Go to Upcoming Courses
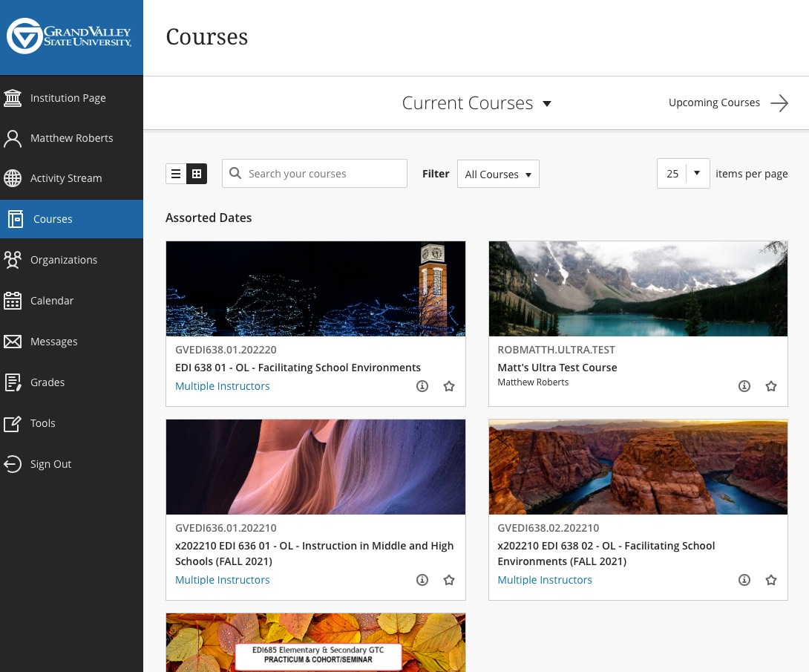This screenshot has width=809, height=672. [727, 103]
